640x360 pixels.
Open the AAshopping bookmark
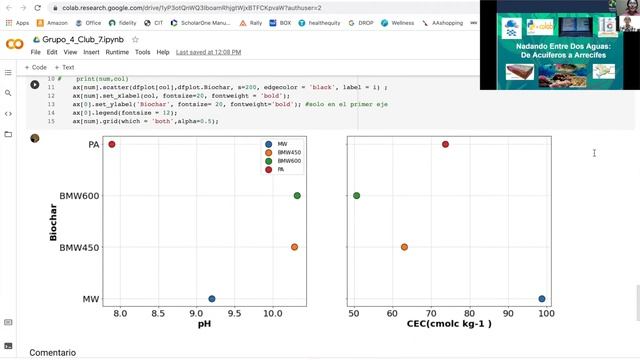point(442,23)
